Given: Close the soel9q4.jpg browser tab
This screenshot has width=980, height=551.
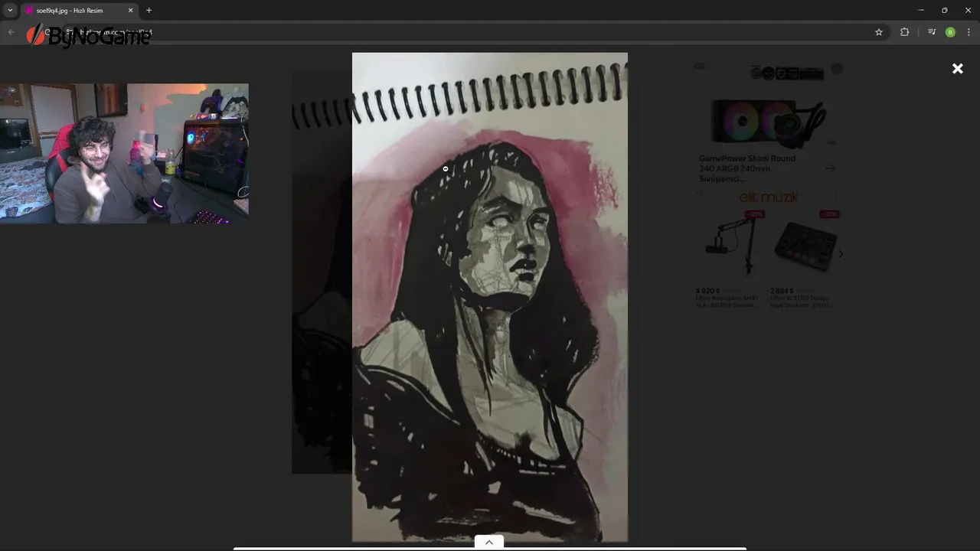Looking at the screenshot, I should pos(130,11).
